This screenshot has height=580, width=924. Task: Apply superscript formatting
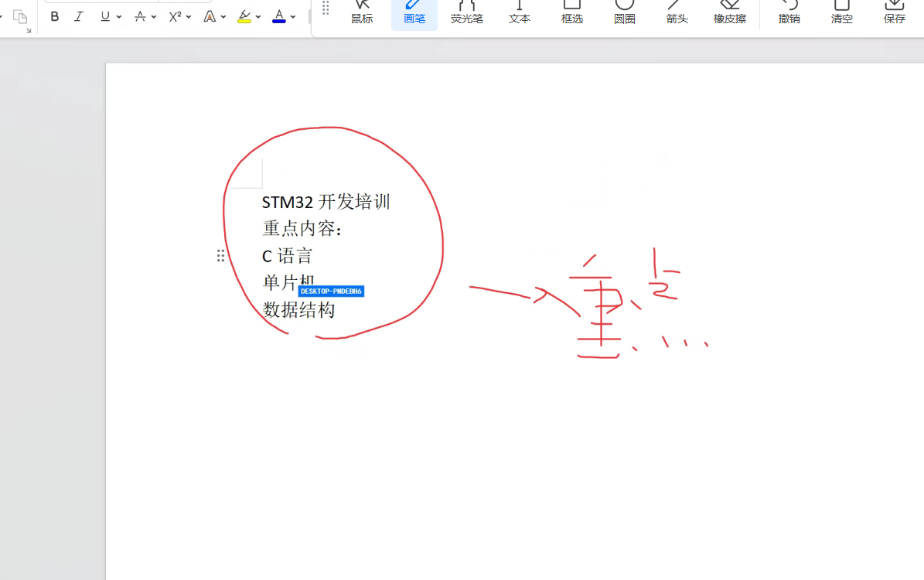click(175, 16)
